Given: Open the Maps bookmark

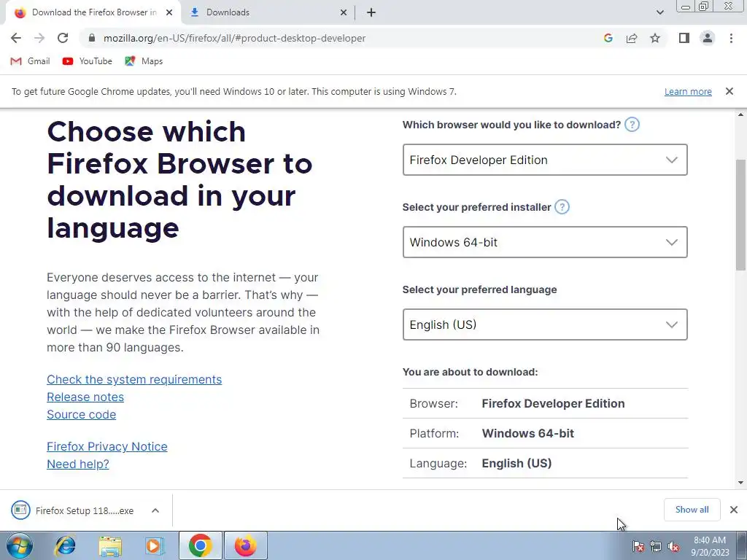Looking at the screenshot, I should point(144,61).
